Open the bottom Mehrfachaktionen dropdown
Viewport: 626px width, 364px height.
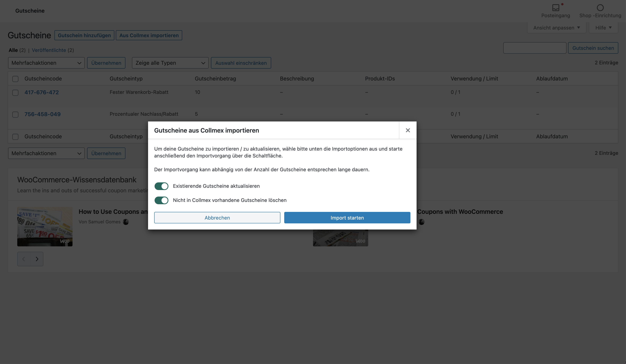46,153
